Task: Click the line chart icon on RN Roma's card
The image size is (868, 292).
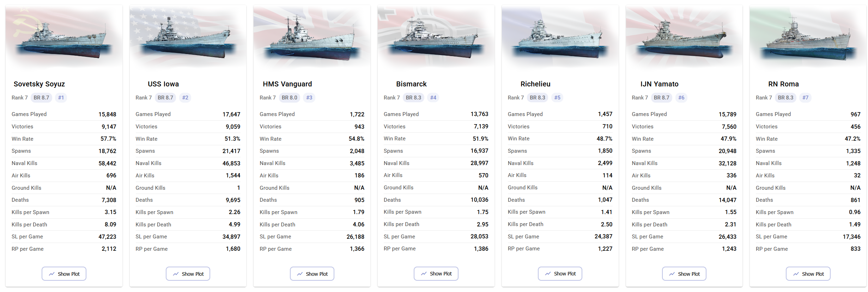Action: pos(796,274)
